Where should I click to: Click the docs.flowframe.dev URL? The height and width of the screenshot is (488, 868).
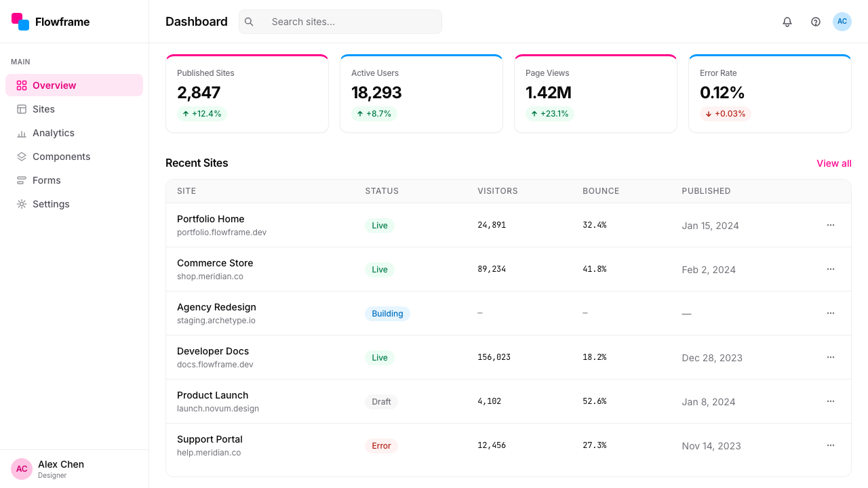pos(215,365)
